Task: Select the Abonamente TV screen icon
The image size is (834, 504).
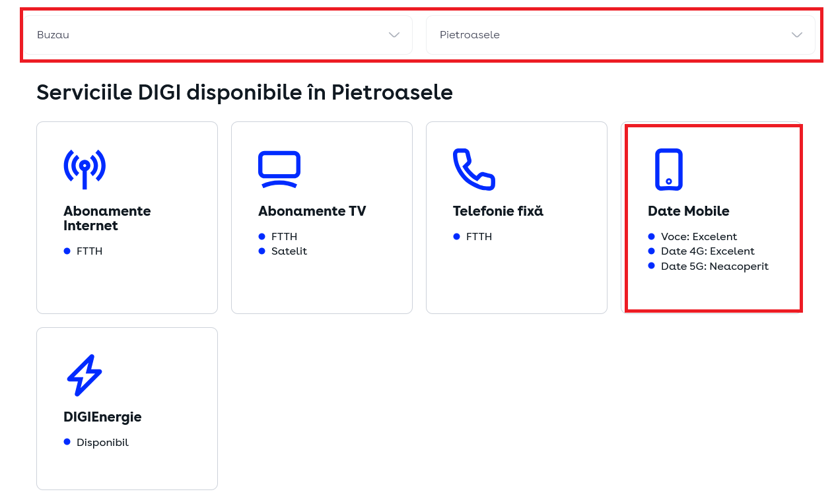Action: (x=279, y=169)
